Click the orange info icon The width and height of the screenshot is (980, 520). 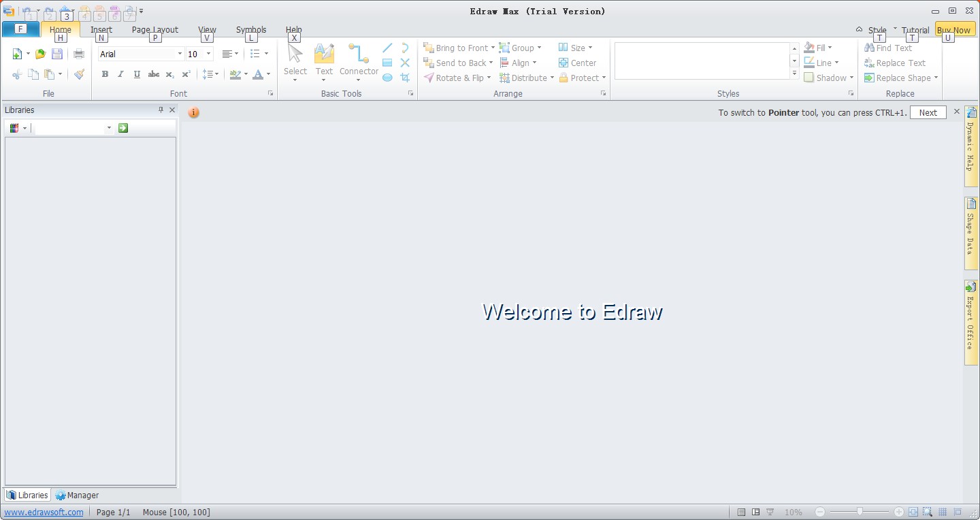click(x=194, y=112)
